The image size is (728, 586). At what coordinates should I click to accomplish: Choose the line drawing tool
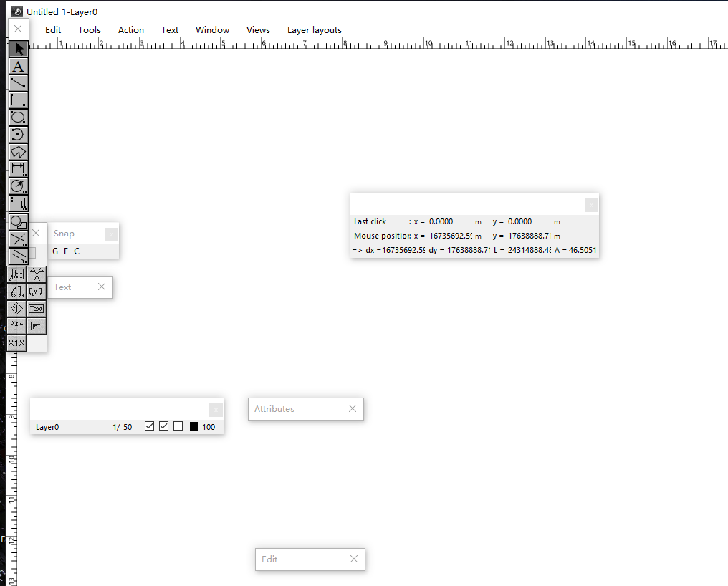[19, 83]
